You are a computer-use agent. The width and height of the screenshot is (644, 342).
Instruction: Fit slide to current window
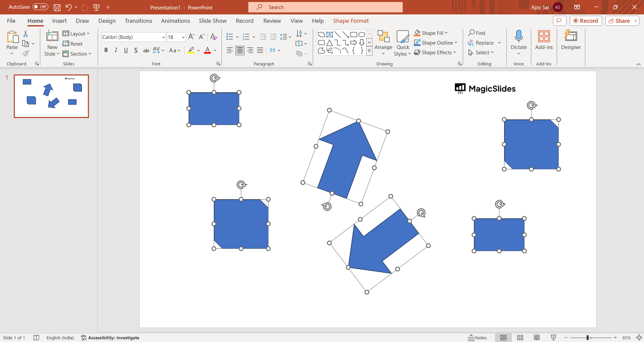tap(639, 338)
